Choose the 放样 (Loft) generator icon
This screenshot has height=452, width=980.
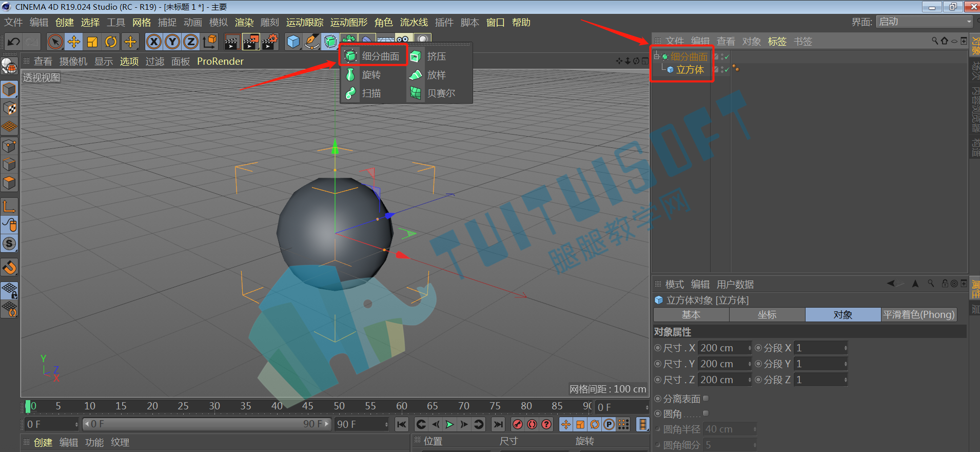(x=416, y=75)
